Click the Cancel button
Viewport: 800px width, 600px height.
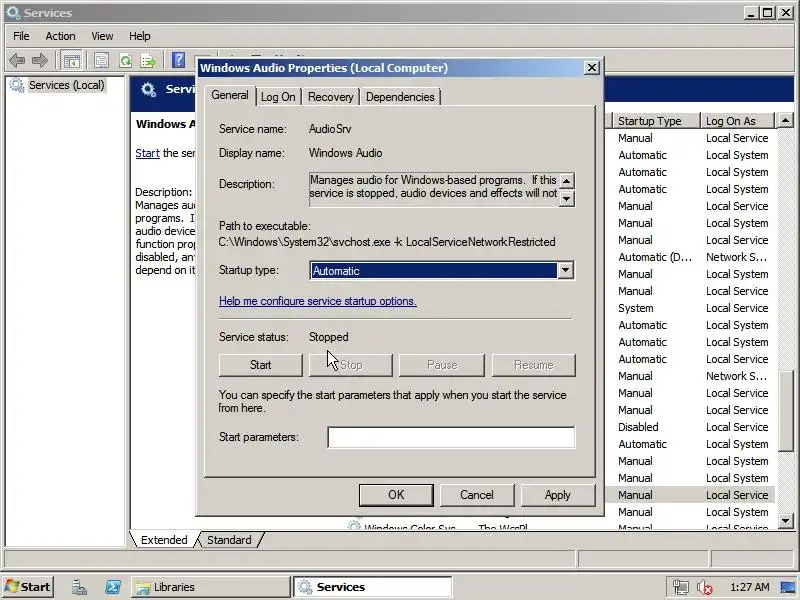pos(477,495)
